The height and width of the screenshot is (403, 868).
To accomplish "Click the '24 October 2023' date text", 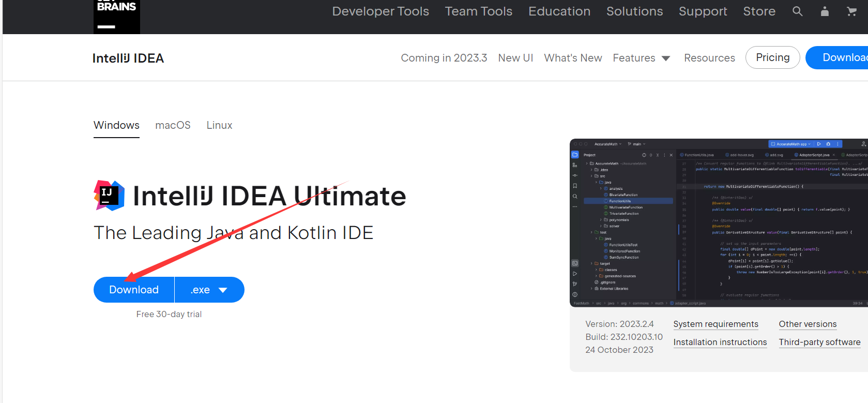I will coord(619,350).
